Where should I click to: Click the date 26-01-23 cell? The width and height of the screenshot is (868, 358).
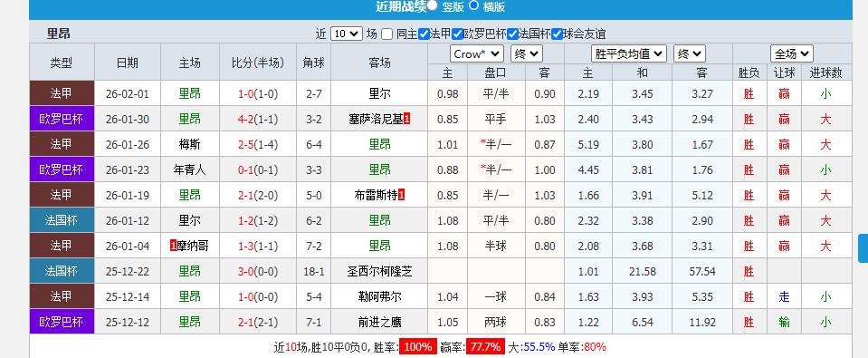(x=128, y=170)
